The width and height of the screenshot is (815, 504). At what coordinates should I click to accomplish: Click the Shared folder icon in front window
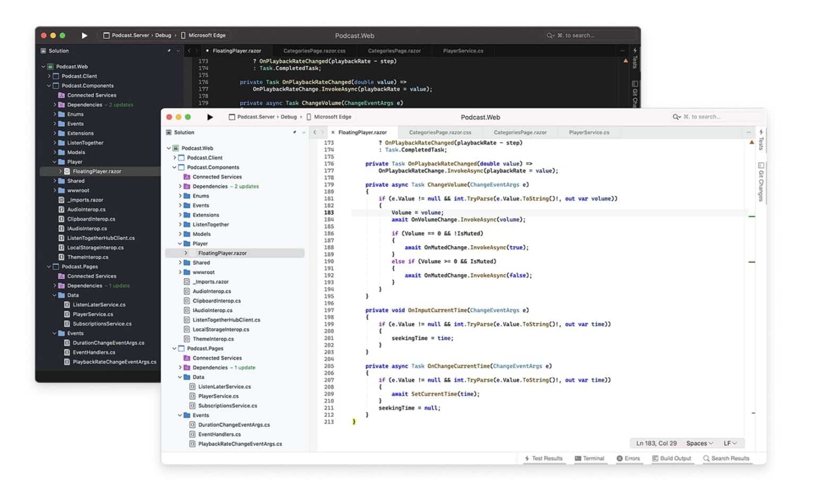tap(187, 263)
